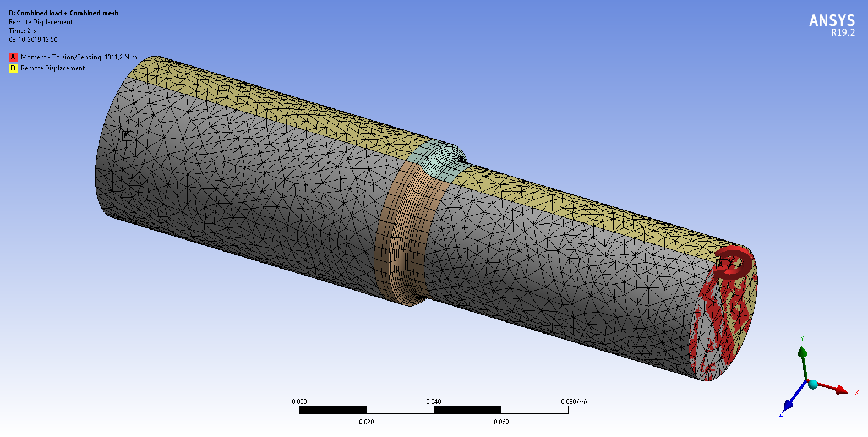Click the R19.2 version text
The width and height of the screenshot is (868, 437).
pyautogui.click(x=843, y=33)
